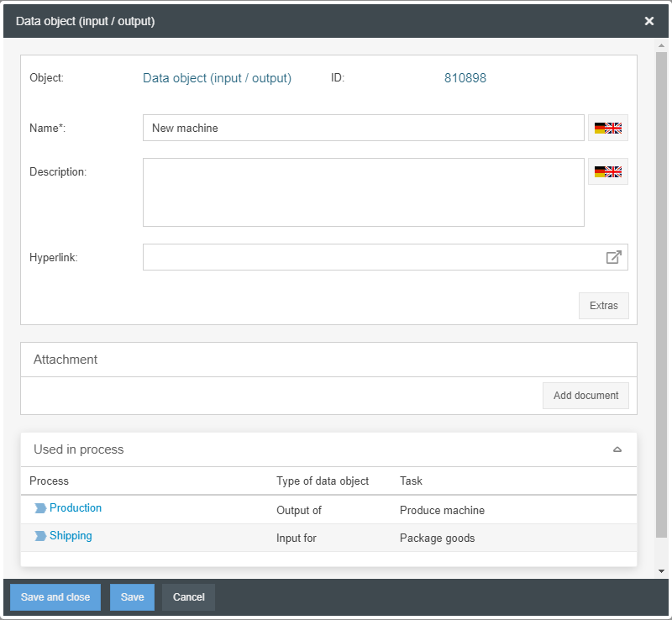This screenshot has width=672, height=620.
Task: Click the Extras button
Action: click(603, 306)
